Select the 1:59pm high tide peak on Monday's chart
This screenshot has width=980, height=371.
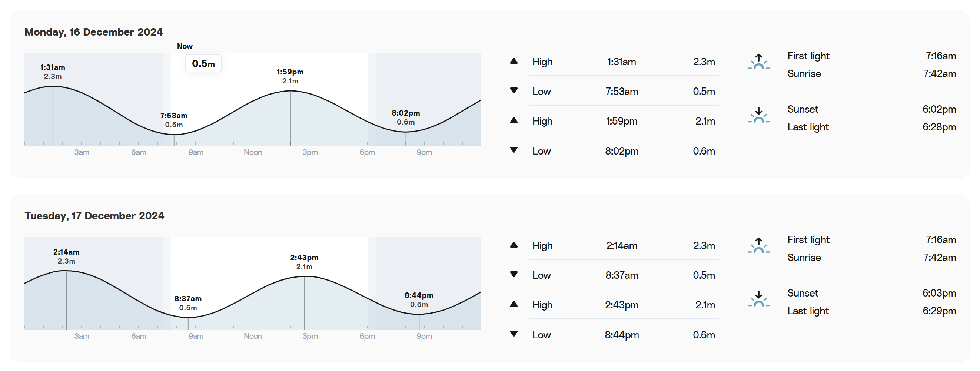click(290, 91)
